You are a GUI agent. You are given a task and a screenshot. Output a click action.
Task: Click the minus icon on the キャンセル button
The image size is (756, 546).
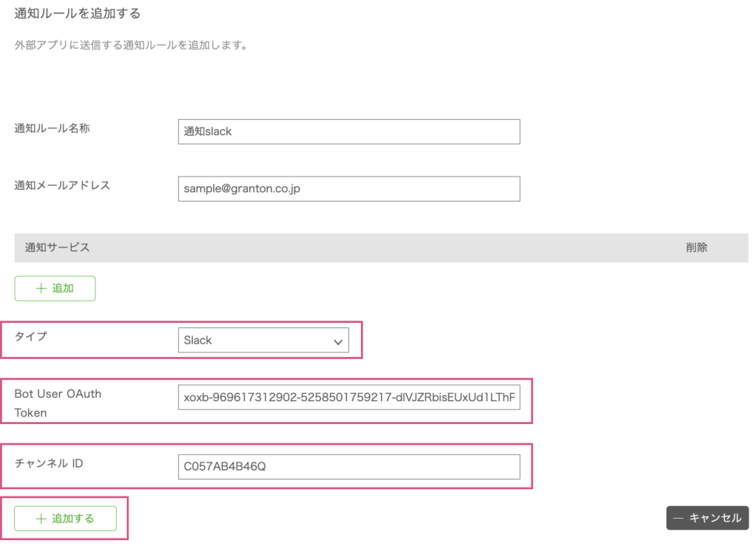678,518
